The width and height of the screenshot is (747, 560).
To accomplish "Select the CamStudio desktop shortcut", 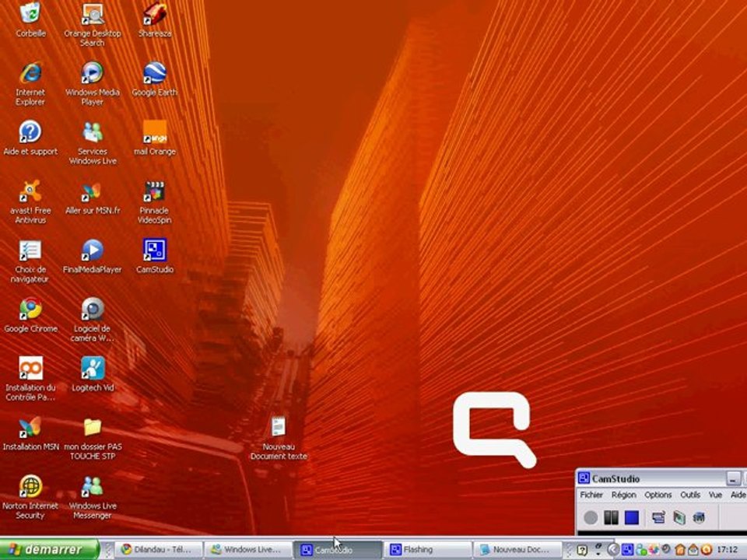I will tap(154, 256).
